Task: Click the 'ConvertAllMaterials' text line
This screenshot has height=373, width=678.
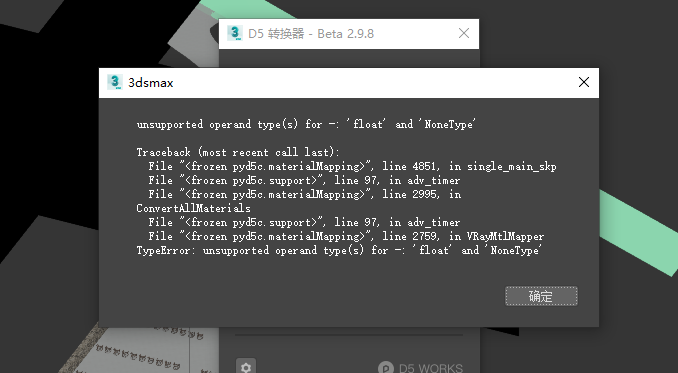Action: tap(193, 208)
